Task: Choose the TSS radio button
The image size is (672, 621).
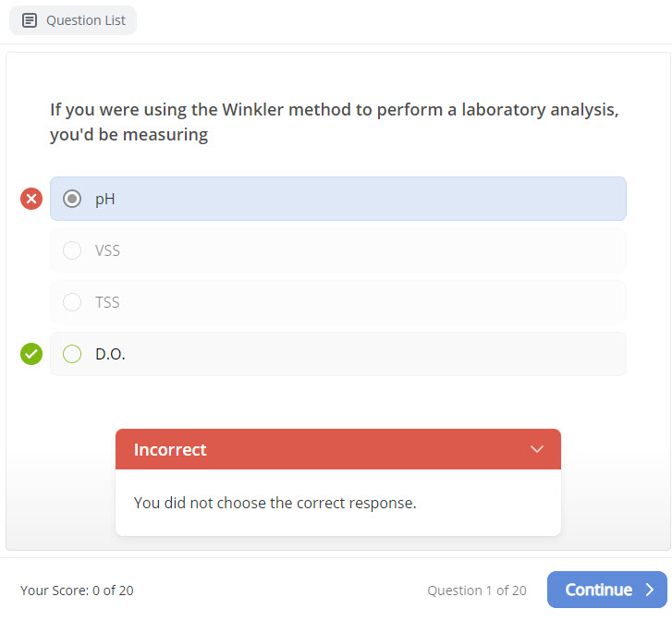Action: [x=72, y=302]
